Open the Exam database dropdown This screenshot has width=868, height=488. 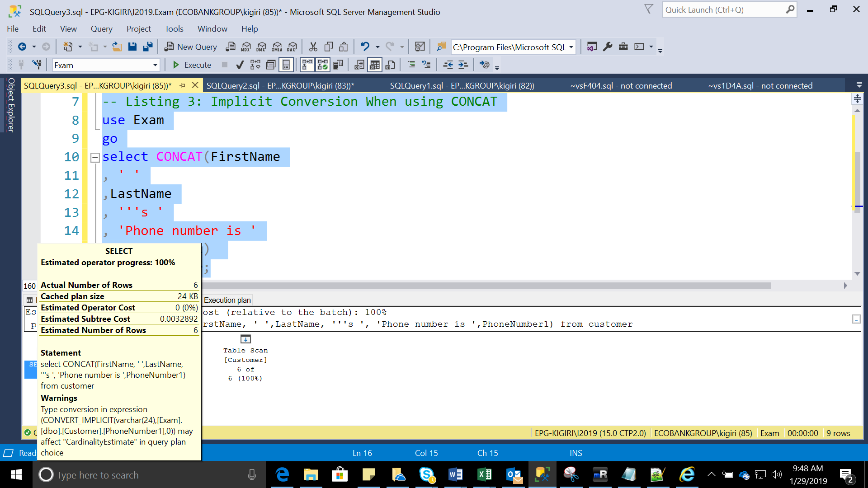pyautogui.click(x=155, y=65)
